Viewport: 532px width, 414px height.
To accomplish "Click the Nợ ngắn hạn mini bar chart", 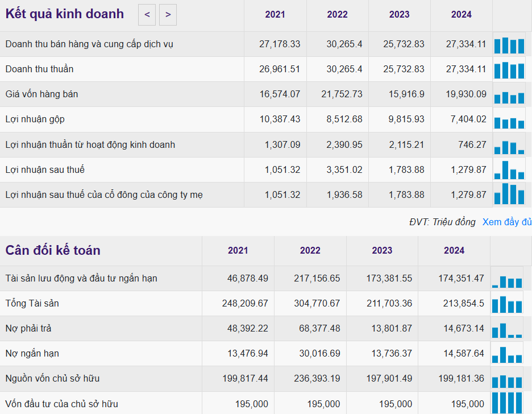I will pyautogui.click(x=507, y=355).
